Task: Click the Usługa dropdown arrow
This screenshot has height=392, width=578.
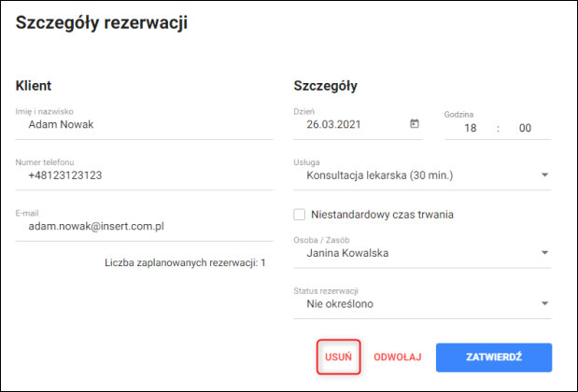Action: 544,174
